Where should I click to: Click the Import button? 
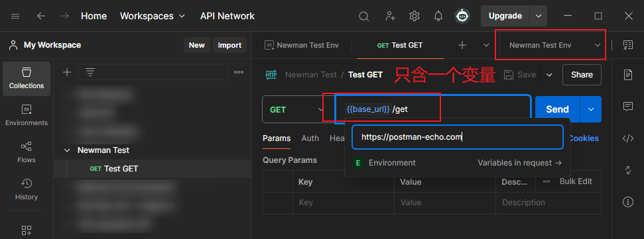tap(229, 45)
